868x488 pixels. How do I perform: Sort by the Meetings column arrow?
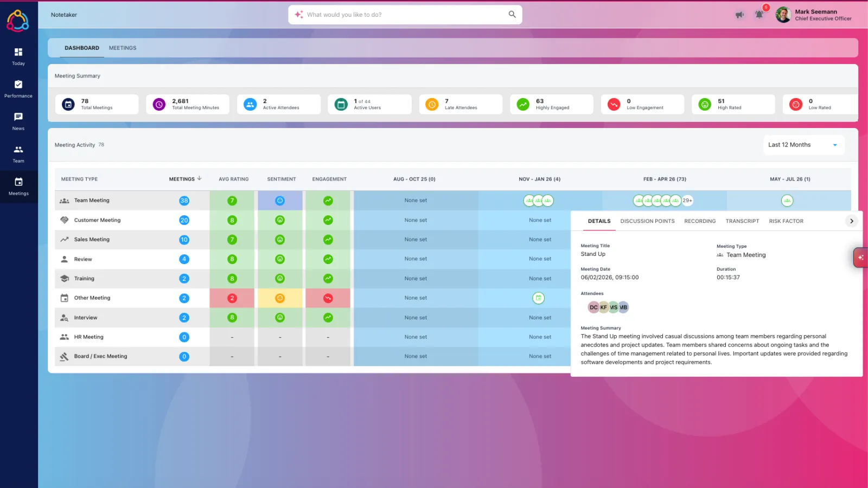pos(200,178)
